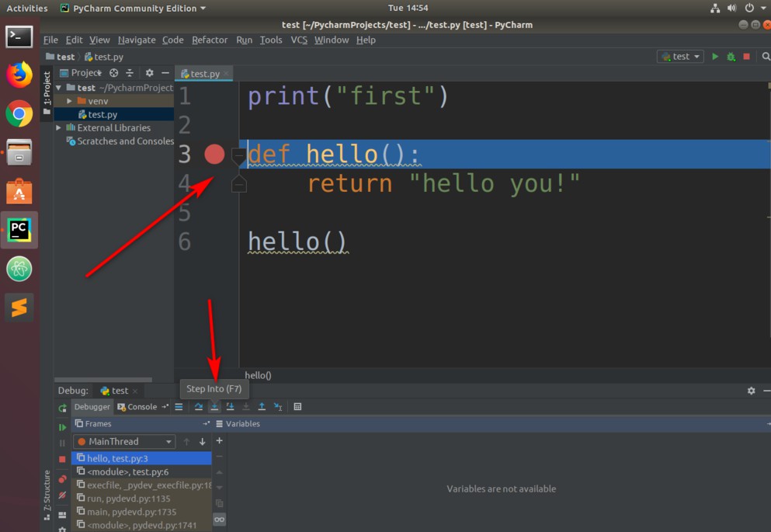Open Terminal from the dock
This screenshot has width=771, height=532.
[19, 37]
